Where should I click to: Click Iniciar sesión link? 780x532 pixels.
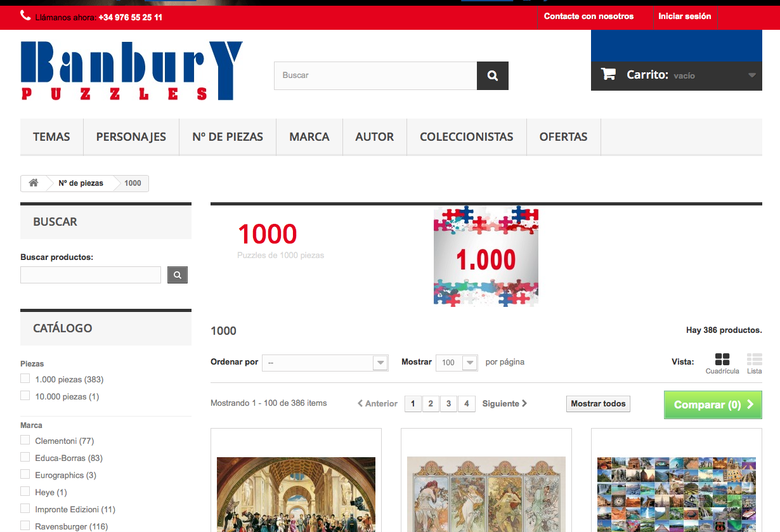pos(685,16)
